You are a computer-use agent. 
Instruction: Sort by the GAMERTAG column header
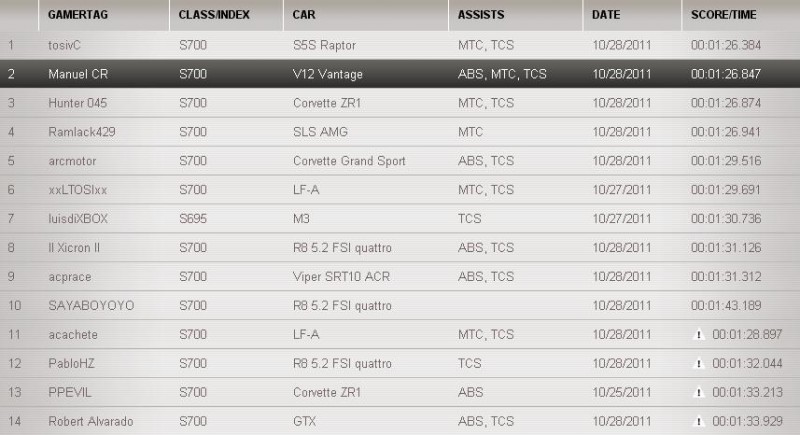78,15
